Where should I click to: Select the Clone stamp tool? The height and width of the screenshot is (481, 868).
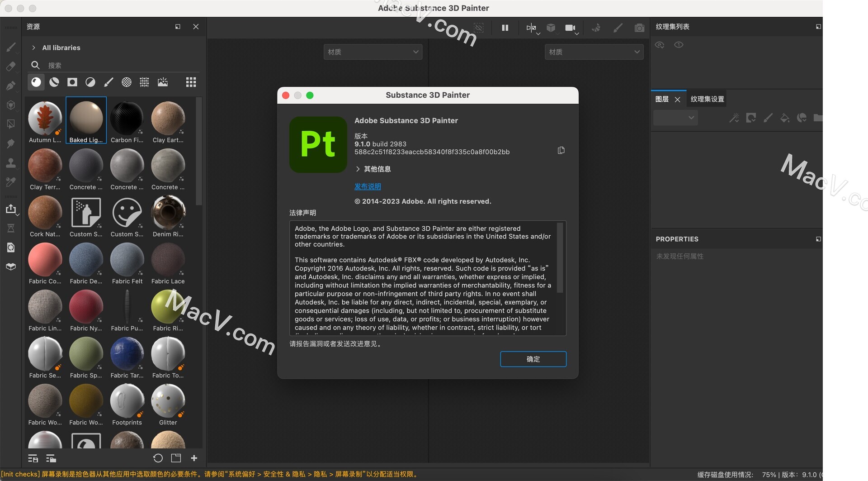point(11,163)
